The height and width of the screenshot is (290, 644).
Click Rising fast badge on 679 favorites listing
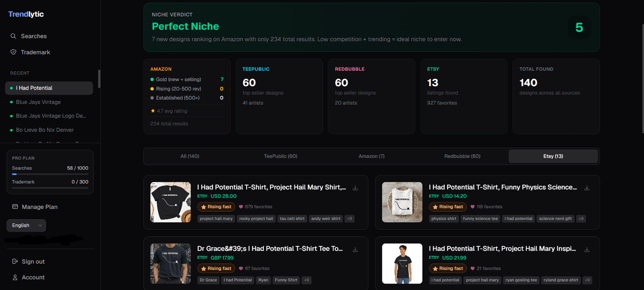[216, 207]
